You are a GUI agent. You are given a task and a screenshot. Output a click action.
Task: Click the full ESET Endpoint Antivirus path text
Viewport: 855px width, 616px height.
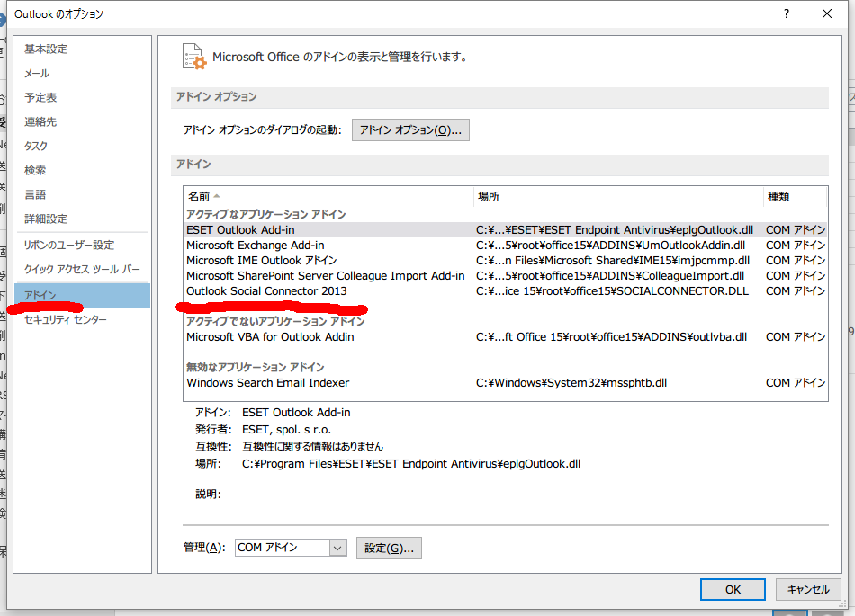[411, 463]
